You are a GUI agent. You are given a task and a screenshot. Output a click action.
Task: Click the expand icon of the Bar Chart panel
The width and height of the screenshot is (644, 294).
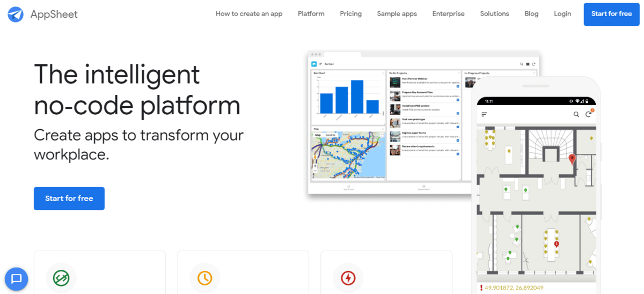pyautogui.click(x=383, y=73)
